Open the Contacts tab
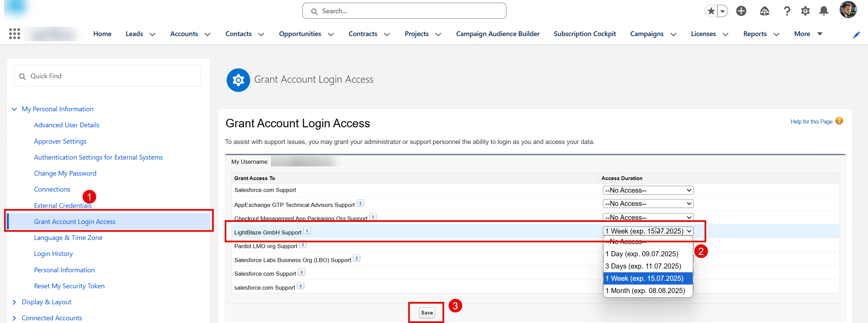Screen dimensions: 868x323 pos(239,34)
